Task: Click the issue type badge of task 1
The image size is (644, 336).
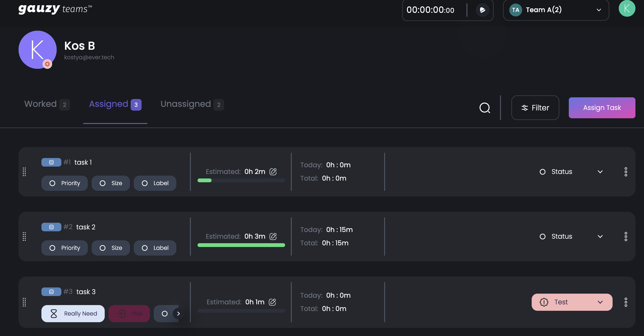Action: pyautogui.click(x=51, y=162)
